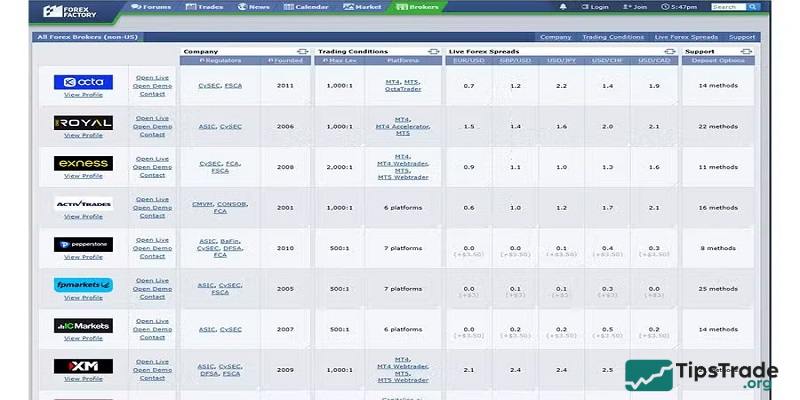Click the Octa broker logo

pyautogui.click(x=83, y=82)
